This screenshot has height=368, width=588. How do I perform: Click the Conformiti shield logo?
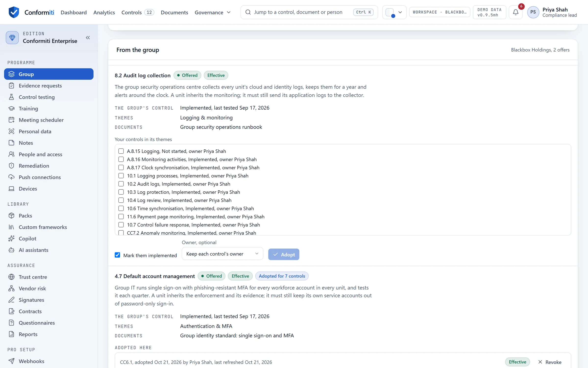[x=14, y=12]
